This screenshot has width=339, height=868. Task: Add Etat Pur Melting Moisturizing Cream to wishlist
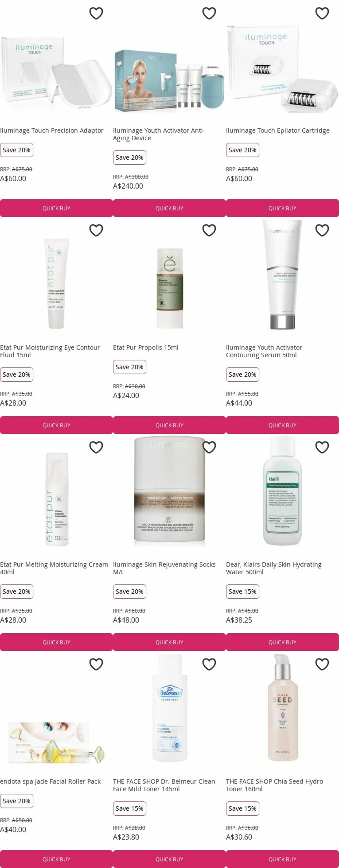tap(96, 448)
